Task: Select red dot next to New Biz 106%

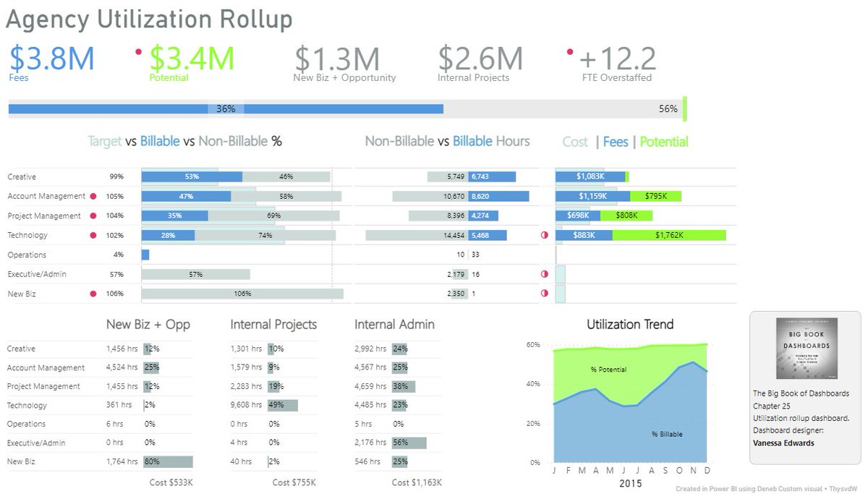Action: pos(93,294)
